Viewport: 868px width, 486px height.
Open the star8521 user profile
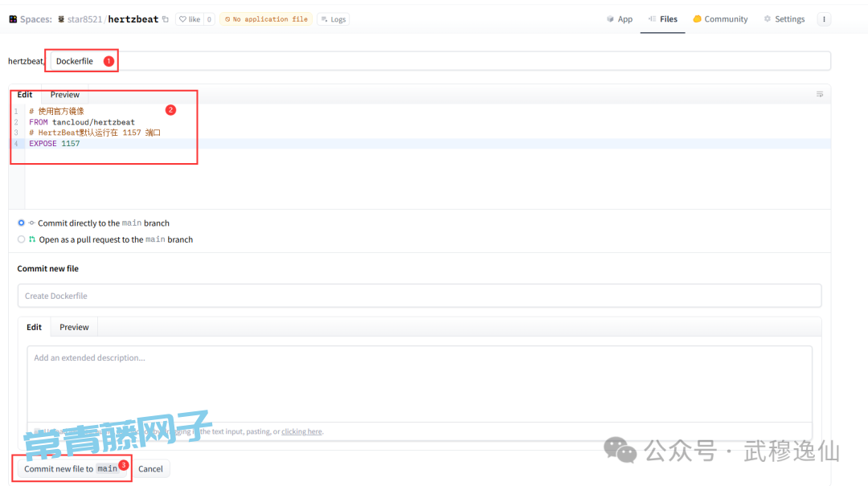click(x=84, y=19)
